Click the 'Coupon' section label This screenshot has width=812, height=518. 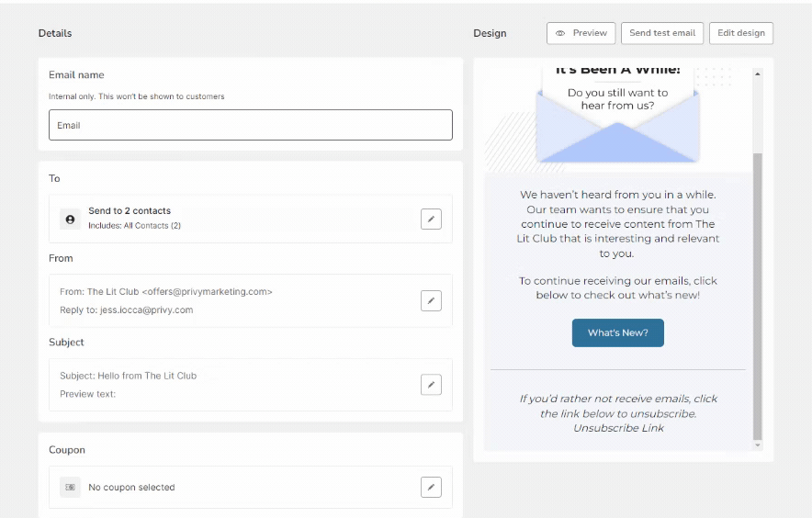tap(67, 450)
